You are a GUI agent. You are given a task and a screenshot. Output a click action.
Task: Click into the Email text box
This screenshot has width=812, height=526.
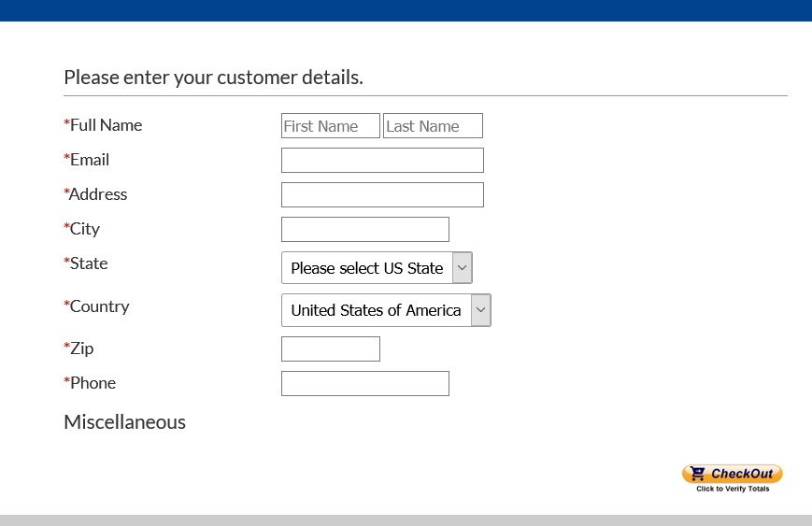[382, 160]
